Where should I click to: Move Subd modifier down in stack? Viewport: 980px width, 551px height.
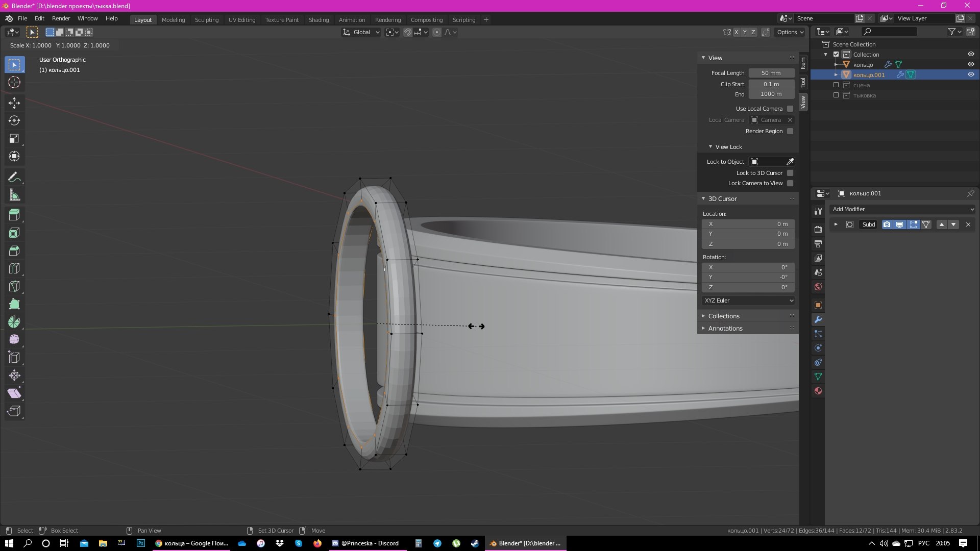[953, 224]
